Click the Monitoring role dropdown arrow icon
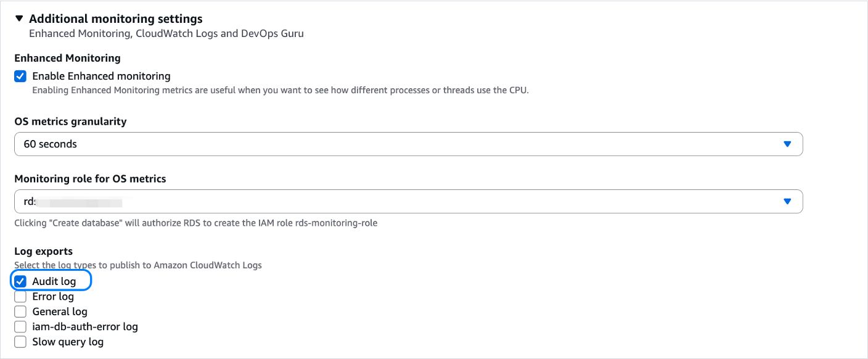 (x=787, y=201)
